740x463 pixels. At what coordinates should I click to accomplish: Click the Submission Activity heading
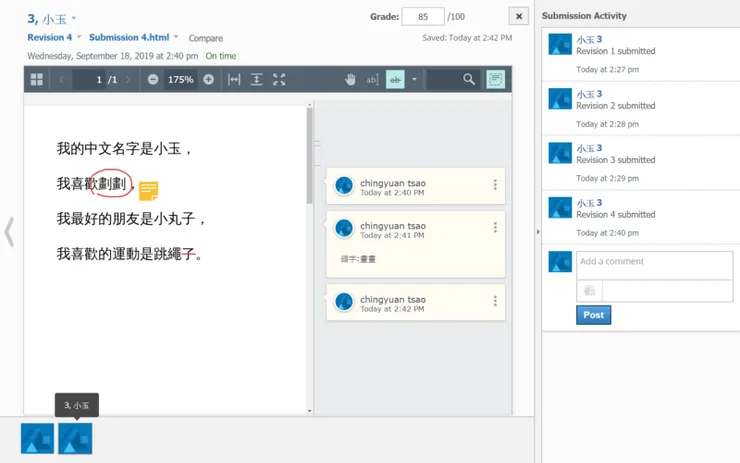point(584,16)
